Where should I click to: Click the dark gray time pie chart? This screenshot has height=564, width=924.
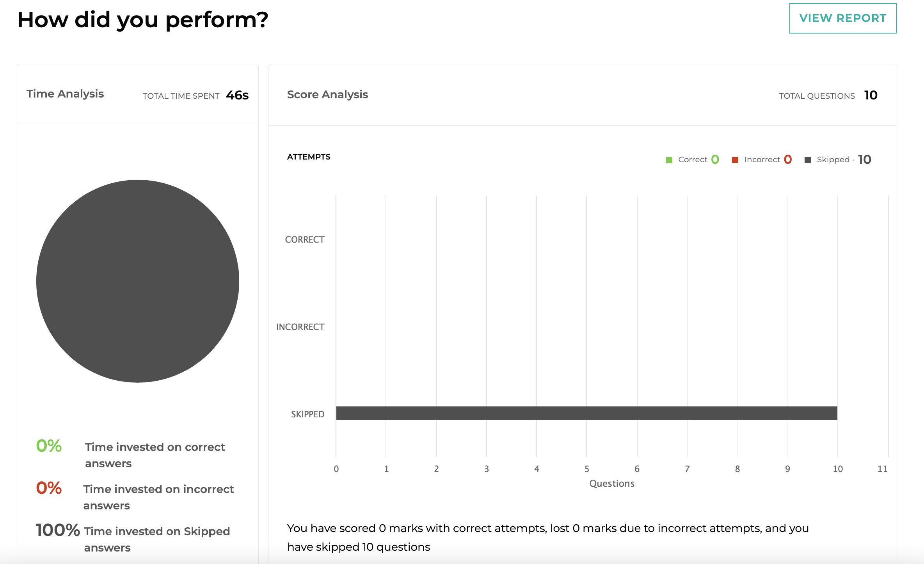tap(138, 281)
